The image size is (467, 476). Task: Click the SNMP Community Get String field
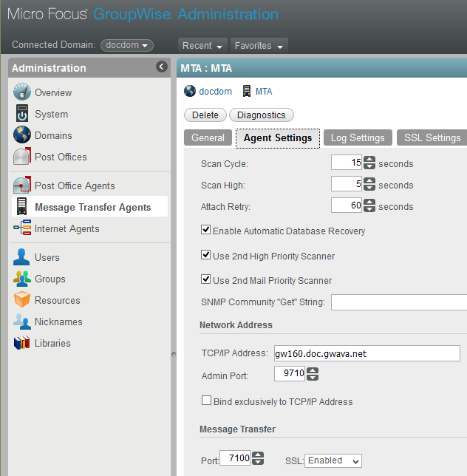399,302
